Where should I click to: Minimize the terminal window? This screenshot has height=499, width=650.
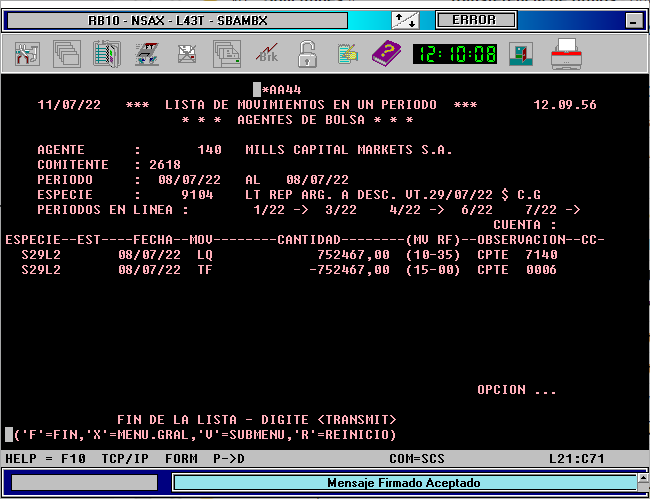(x=633, y=20)
